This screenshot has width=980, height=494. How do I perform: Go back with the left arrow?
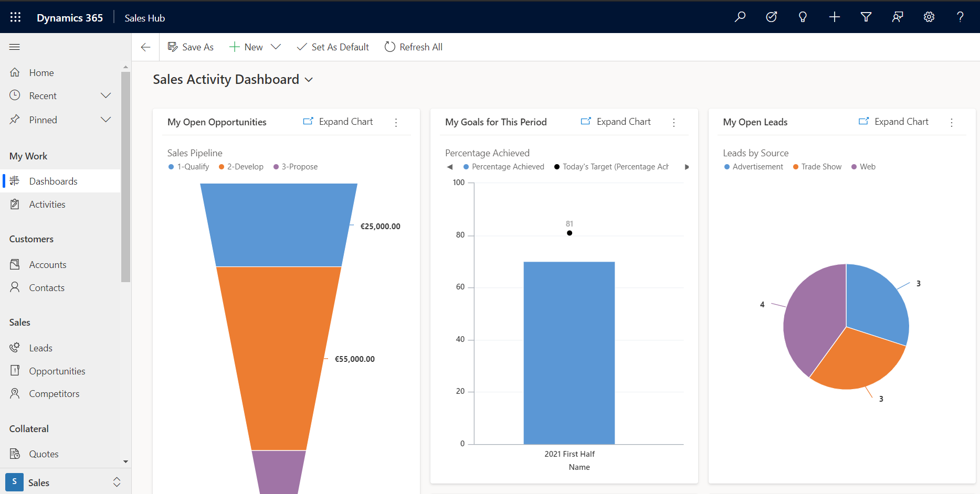(x=146, y=47)
